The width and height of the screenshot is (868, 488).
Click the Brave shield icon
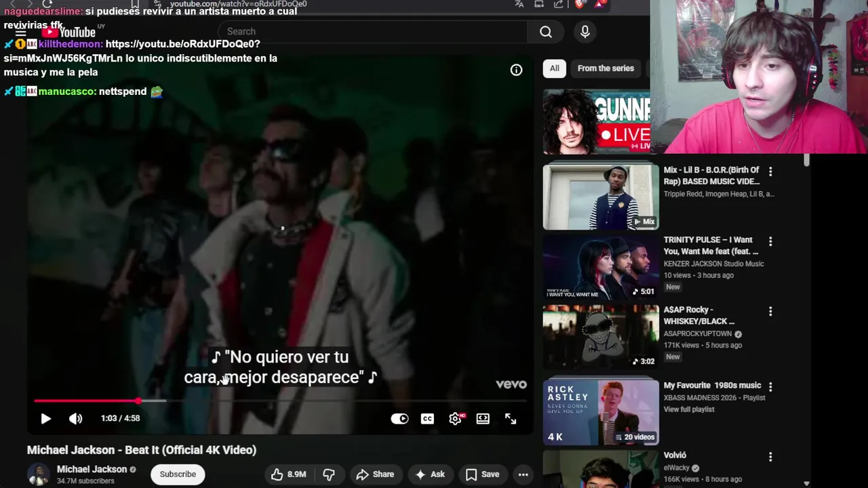point(579,4)
